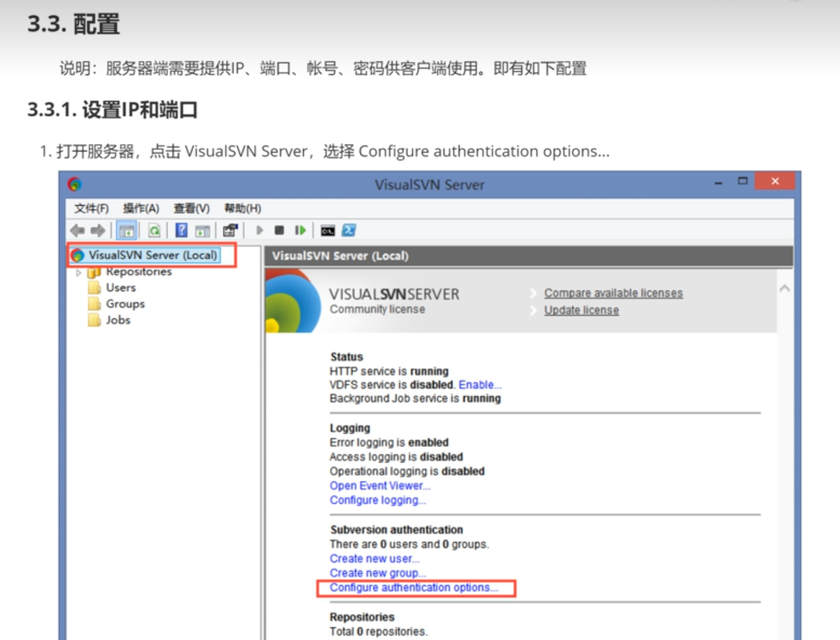This screenshot has height=640, width=840.
Task: Click the 'Error logging is enabled' text
Action: coord(389,442)
